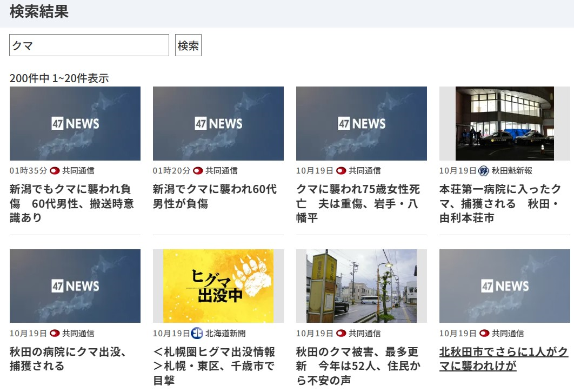Viewport: 574px width, 392px height.
Task: Click the 01時35分 timestamp
Action: click(28, 171)
